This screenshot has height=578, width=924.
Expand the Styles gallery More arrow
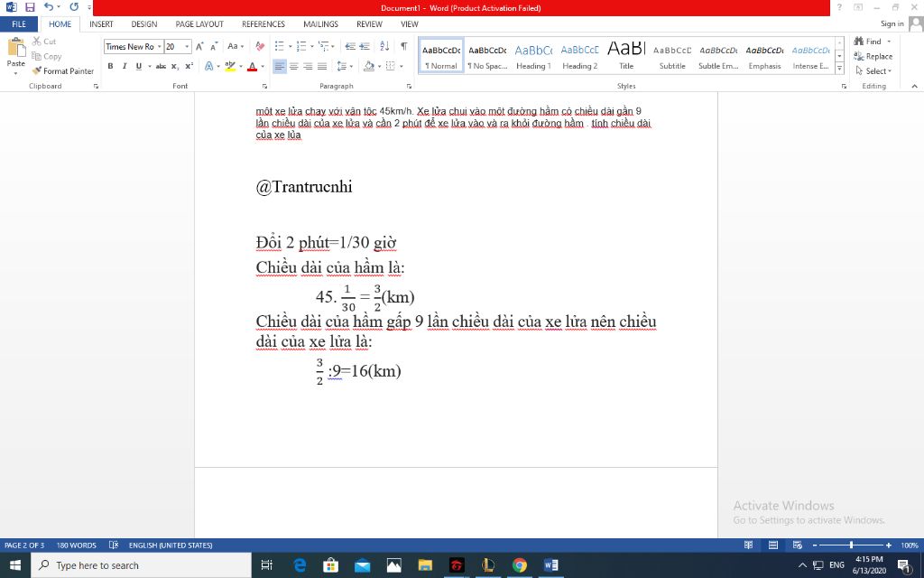pyautogui.click(x=840, y=69)
